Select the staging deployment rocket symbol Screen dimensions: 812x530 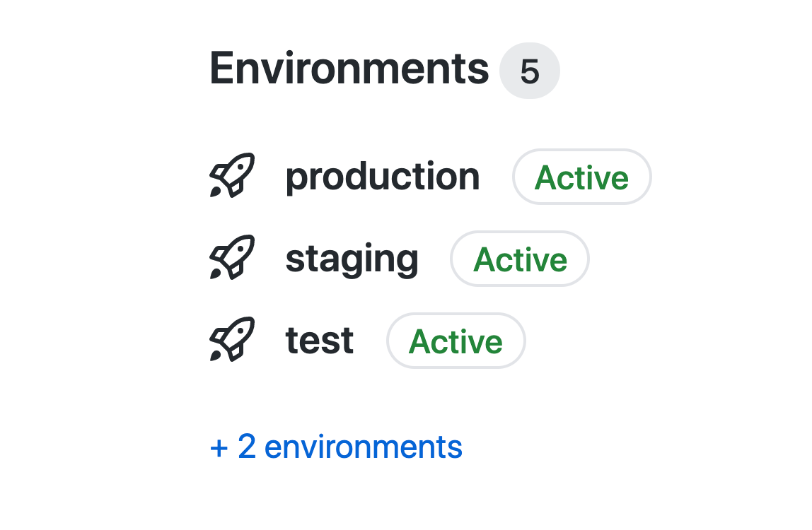click(232, 257)
